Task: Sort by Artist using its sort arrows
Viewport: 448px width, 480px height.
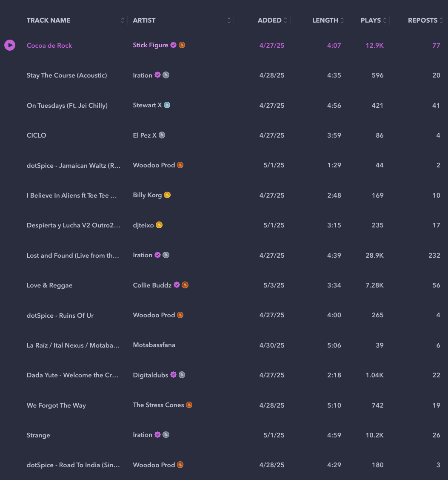Action: (229, 20)
